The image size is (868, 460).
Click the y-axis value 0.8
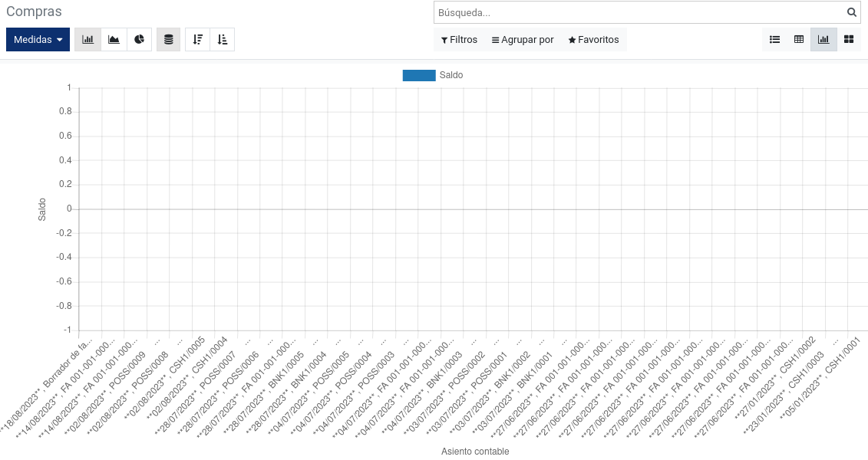coord(65,111)
